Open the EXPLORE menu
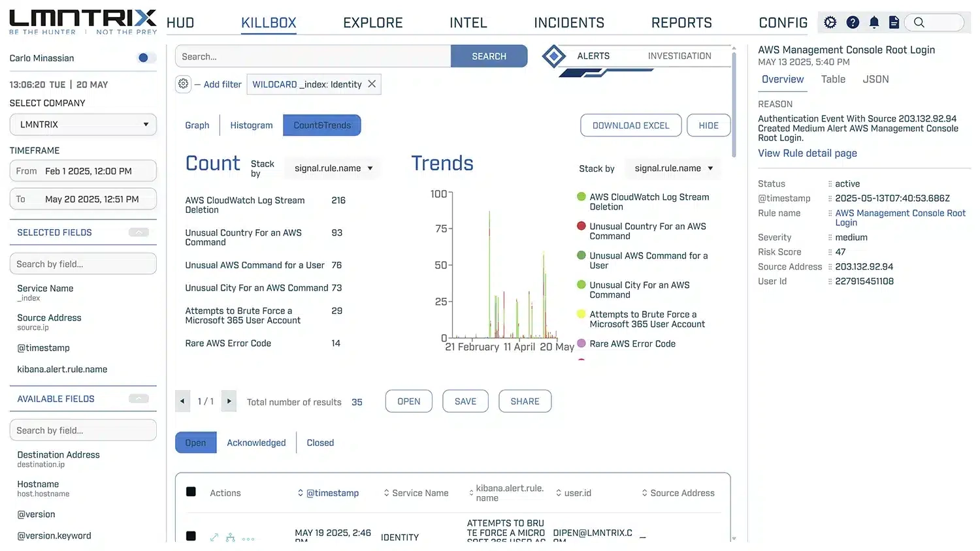This screenshot has width=980, height=551. [x=373, y=23]
